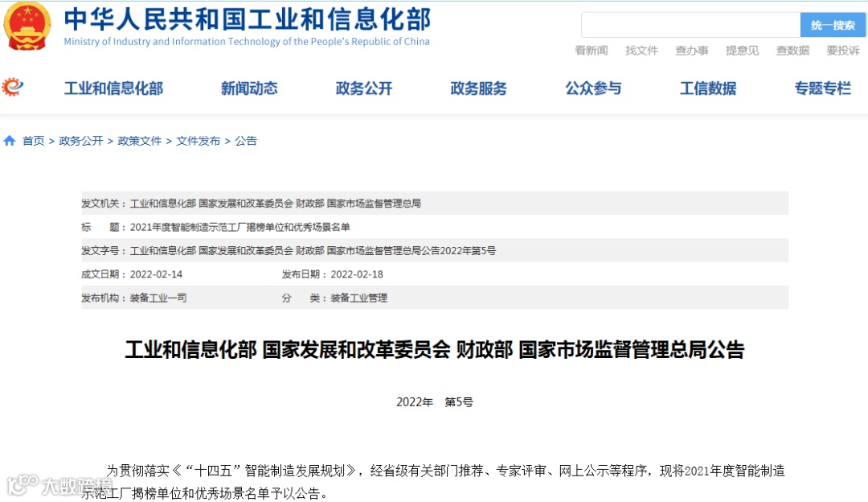The width and height of the screenshot is (868, 502).
Task: Click the 中华人民共和国工业和信息化部 site title
Action: pos(248,19)
